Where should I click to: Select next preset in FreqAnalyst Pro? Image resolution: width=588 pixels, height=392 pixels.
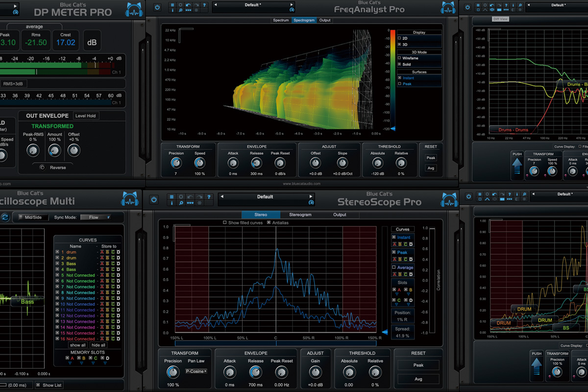[292, 5]
